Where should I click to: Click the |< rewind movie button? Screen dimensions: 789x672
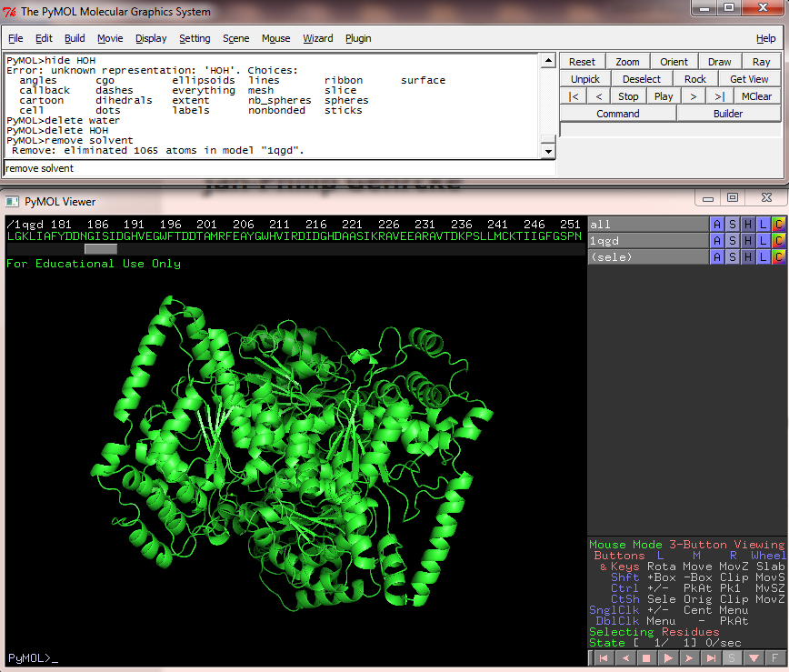click(574, 96)
